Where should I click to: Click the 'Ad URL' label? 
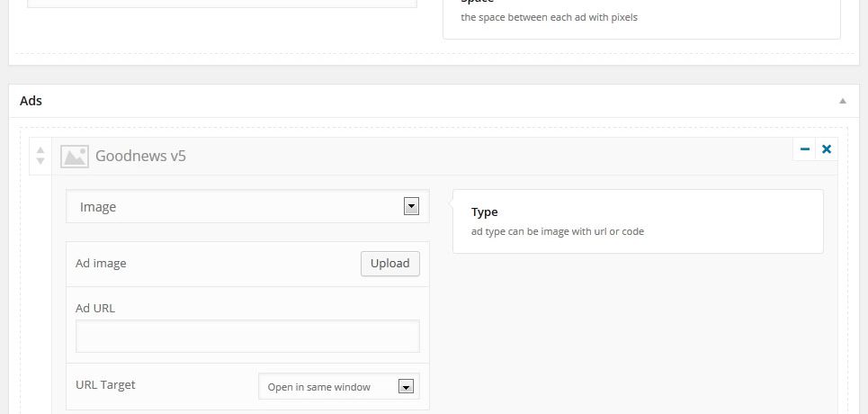click(95, 308)
